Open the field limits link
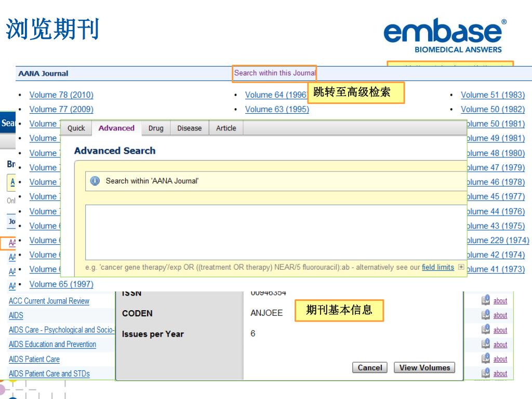 click(437, 268)
